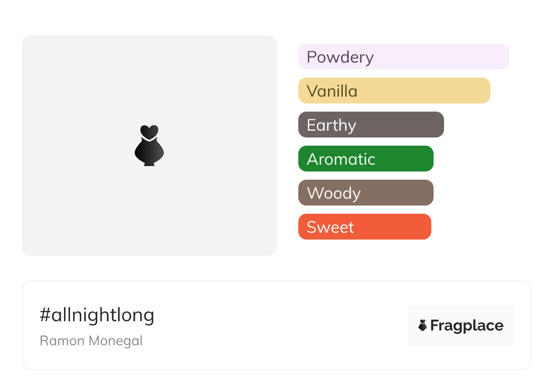
Task: Click the Fragplace logo badge background
Action: (x=461, y=312)
